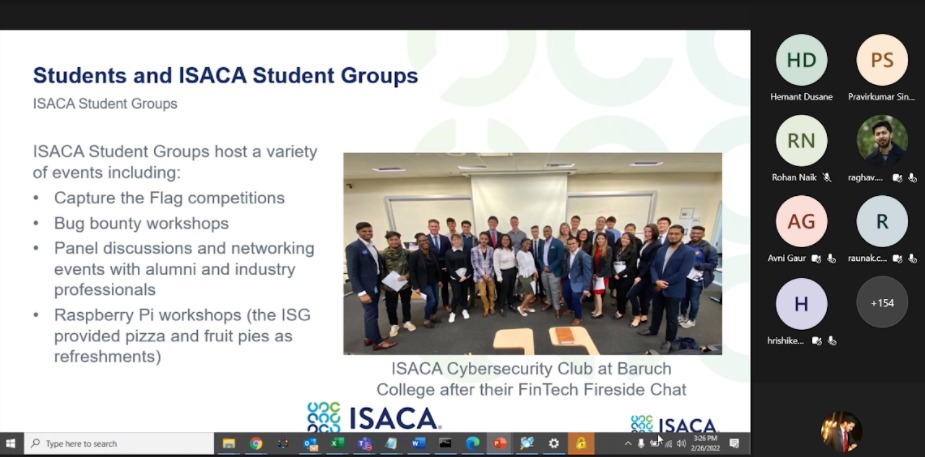Image resolution: width=925 pixels, height=457 pixels.
Task: Open the Windows Start menu
Action: point(11,443)
